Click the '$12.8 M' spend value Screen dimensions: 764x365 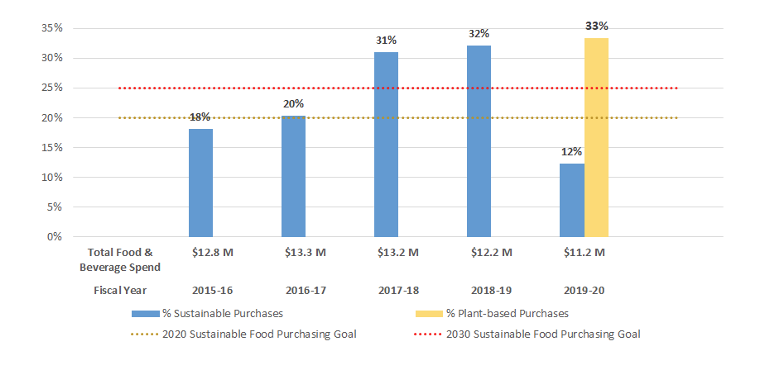coord(212,252)
